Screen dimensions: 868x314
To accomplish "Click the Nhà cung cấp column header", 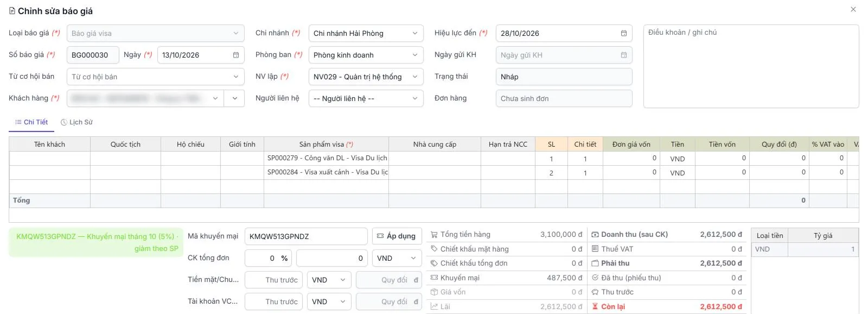I will pyautogui.click(x=435, y=144).
